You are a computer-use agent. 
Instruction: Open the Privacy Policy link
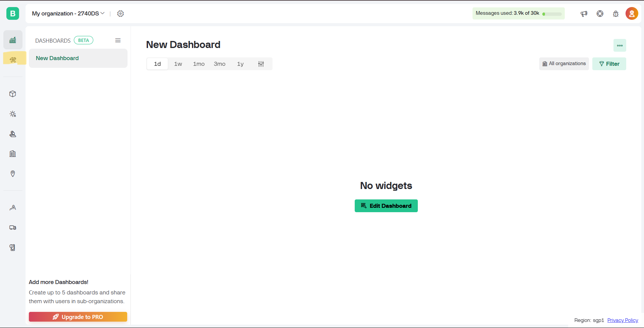[623, 320]
